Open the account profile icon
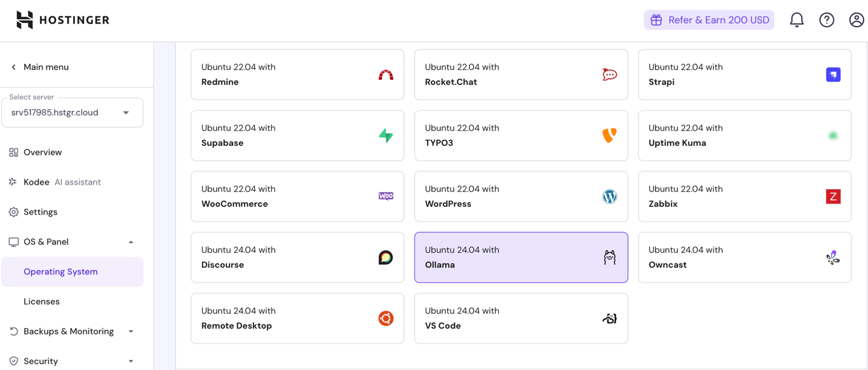868x370 pixels. [856, 20]
